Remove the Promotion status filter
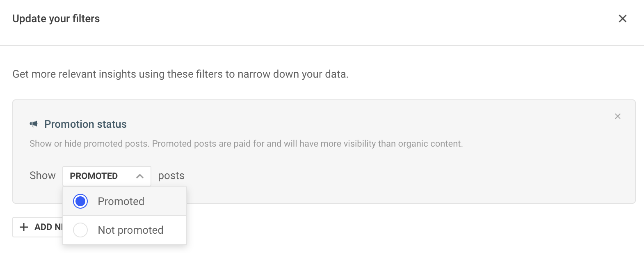This screenshot has height=253, width=644. click(x=617, y=116)
